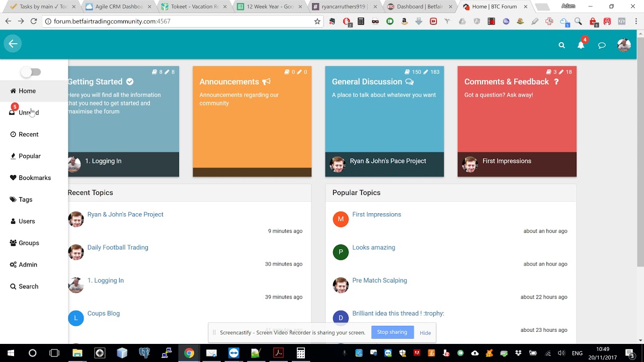The image size is (644, 362).
Task: Switch to the Agile CRM Dashboard tab
Action: [x=118, y=7]
